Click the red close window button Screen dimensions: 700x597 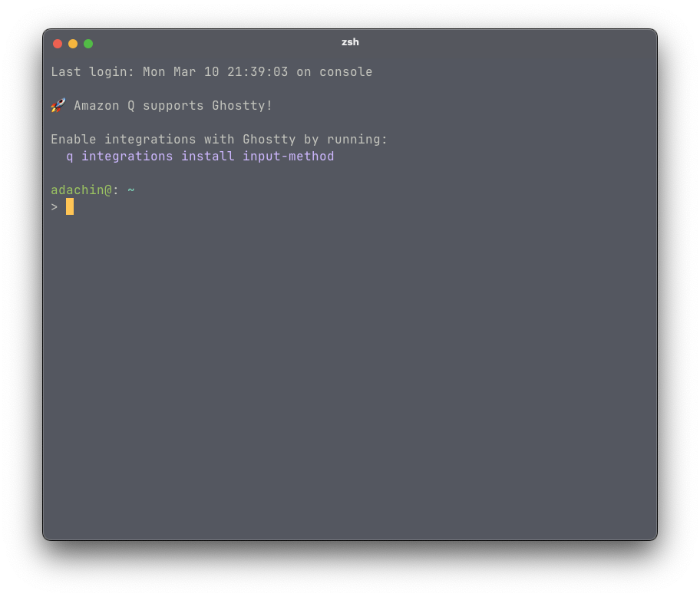coord(58,44)
